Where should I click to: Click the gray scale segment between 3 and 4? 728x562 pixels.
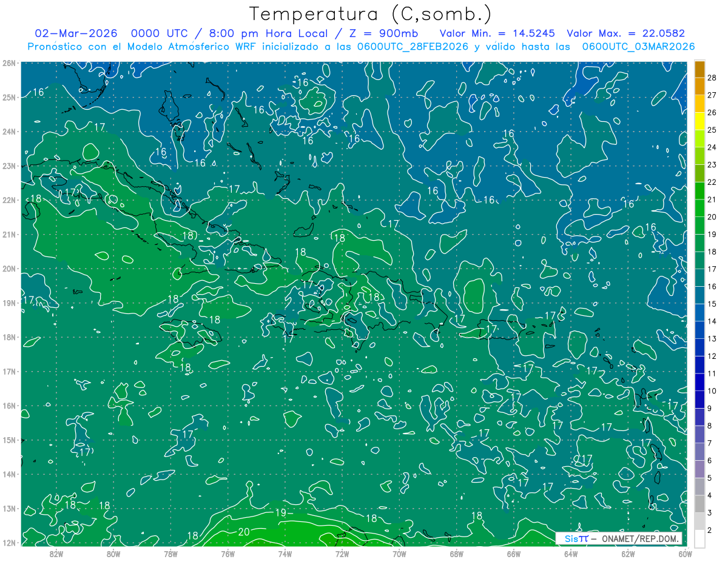pyautogui.click(x=699, y=504)
